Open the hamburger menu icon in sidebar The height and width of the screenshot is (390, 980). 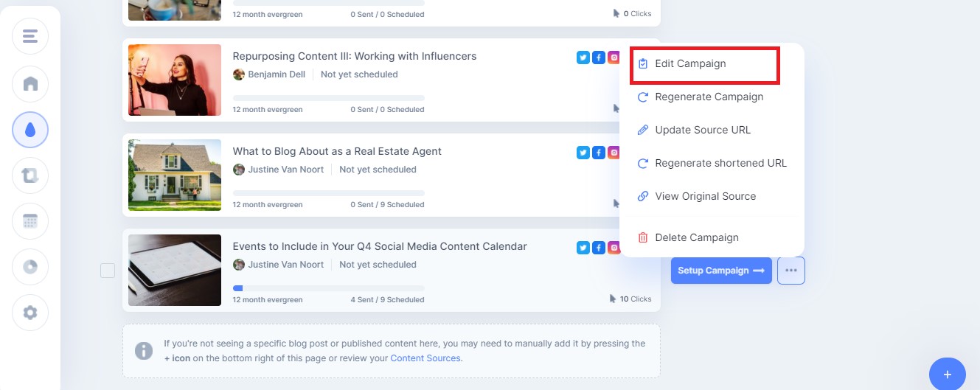[x=30, y=36]
